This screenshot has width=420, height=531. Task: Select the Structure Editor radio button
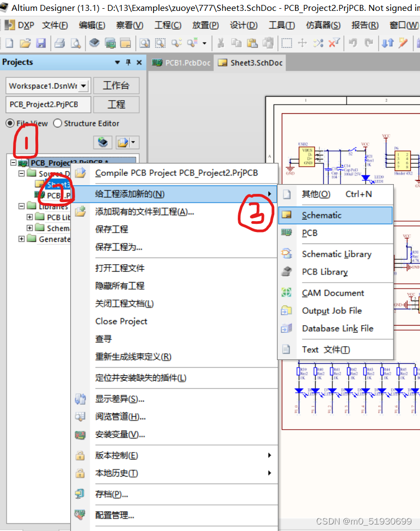click(x=58, y=123)
